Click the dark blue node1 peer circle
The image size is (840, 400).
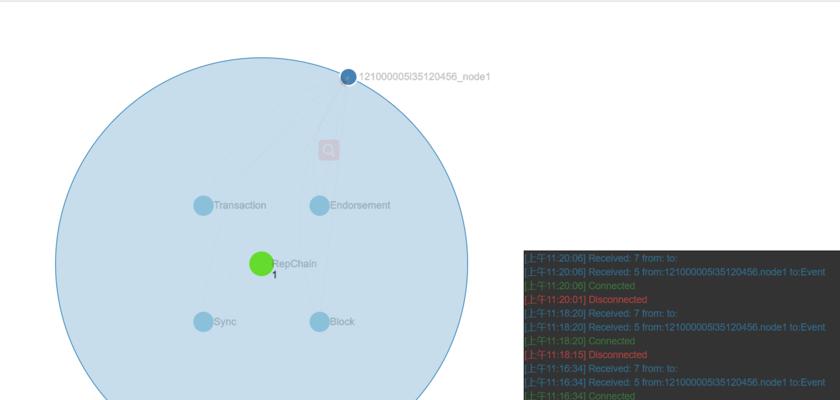tap(348, 77)
